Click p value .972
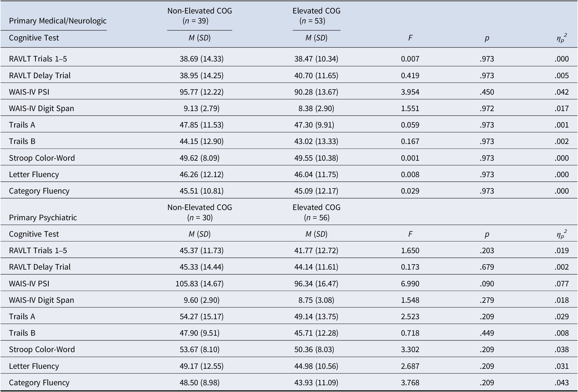This screenshot has width=578, height=392. coord(487,108)
